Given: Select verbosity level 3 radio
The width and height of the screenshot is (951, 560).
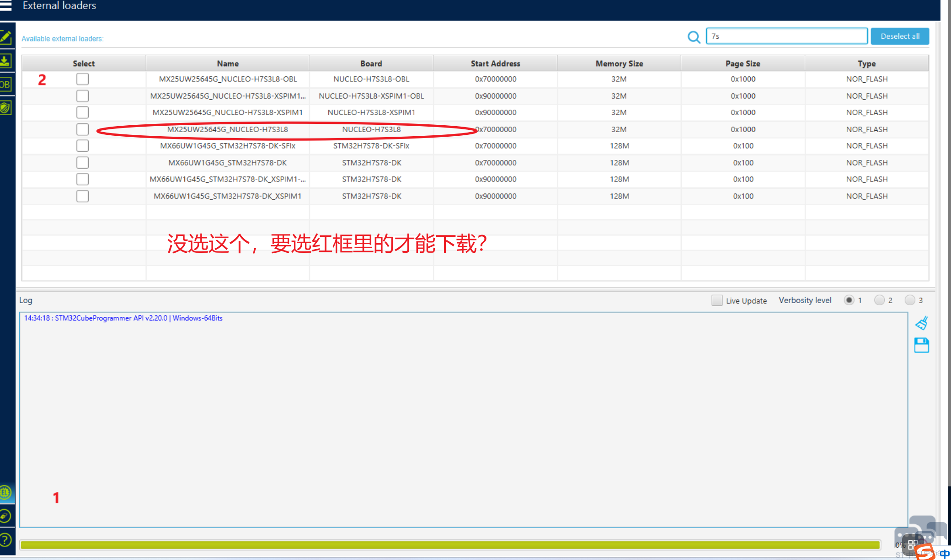Looking at the screenshot, I should (910, 300).
